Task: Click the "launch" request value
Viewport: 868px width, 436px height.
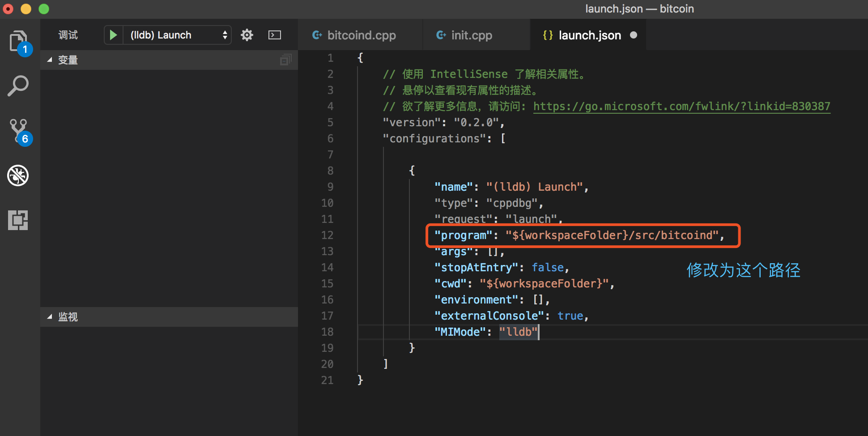Action: point(531,219)
